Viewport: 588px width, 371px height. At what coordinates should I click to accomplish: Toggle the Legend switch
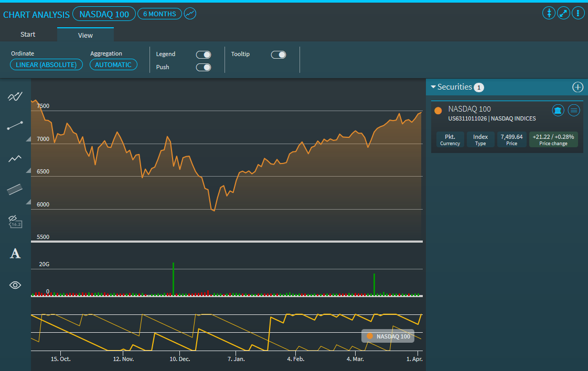[204, 54]
